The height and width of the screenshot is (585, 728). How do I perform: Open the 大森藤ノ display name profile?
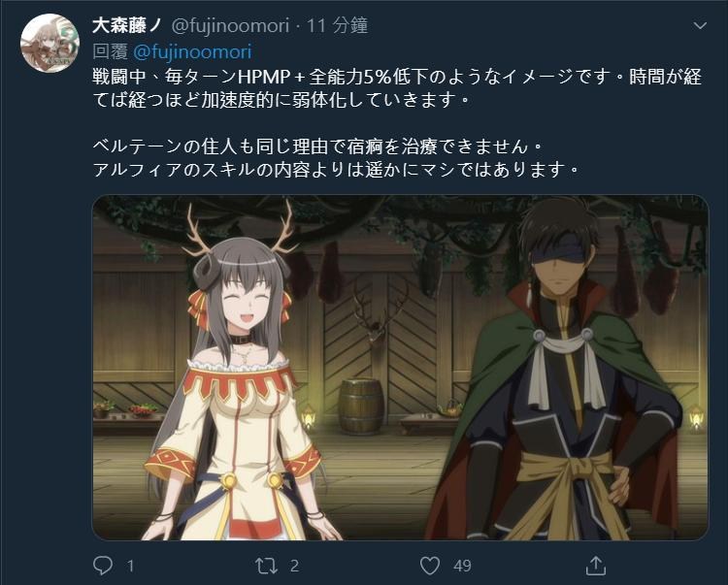tap(127, 25)
